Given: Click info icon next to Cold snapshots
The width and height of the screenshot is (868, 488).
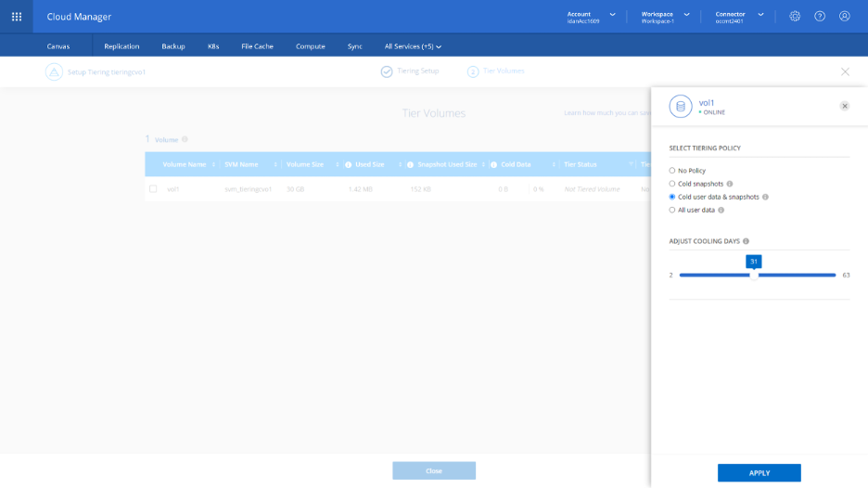Looking at the screenshot, I should point(730,184).
